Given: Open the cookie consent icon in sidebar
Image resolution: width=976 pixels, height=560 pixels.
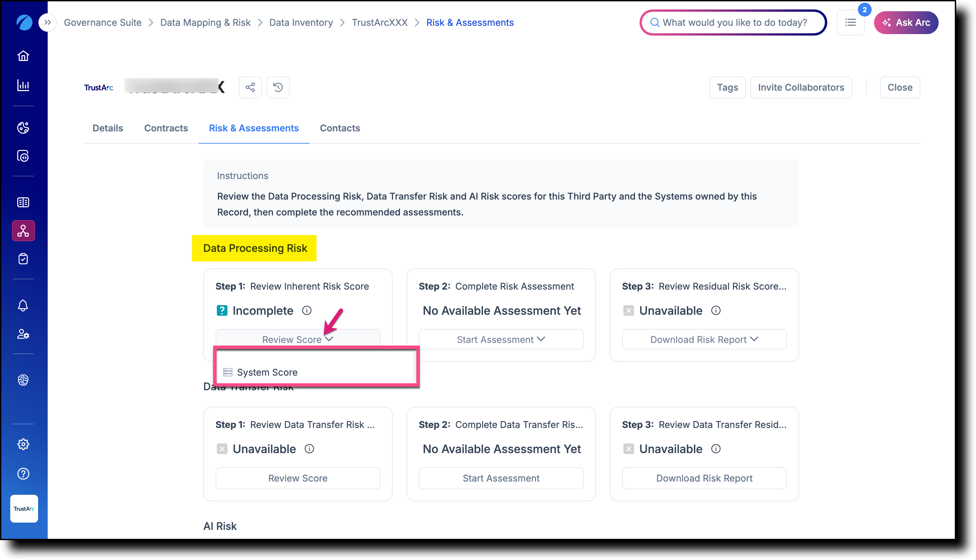Looking at the screenshot, I should (23, 127).
